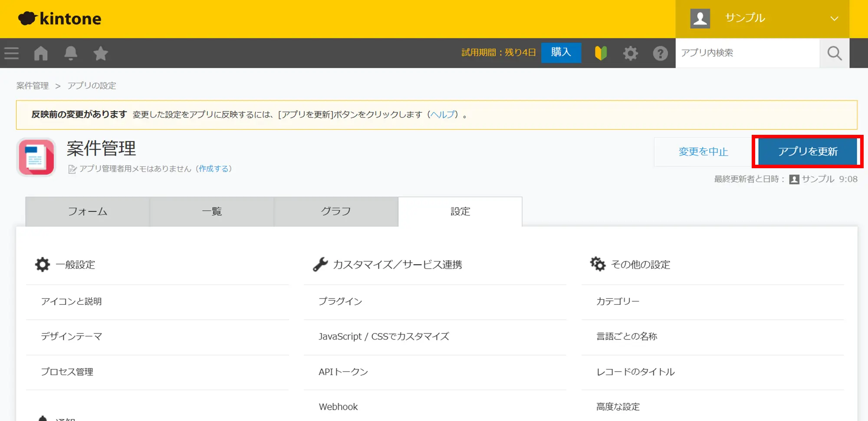Switch to the 一覧 tab
Image resolution: width=868 pixels, height=421 pixels.
[212, 212]
